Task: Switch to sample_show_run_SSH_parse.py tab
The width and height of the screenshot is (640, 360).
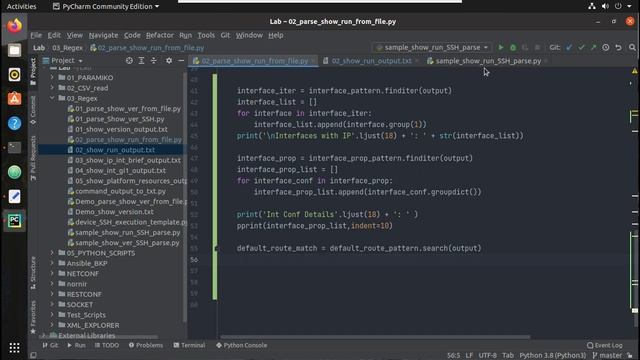Action: (487, 61)
